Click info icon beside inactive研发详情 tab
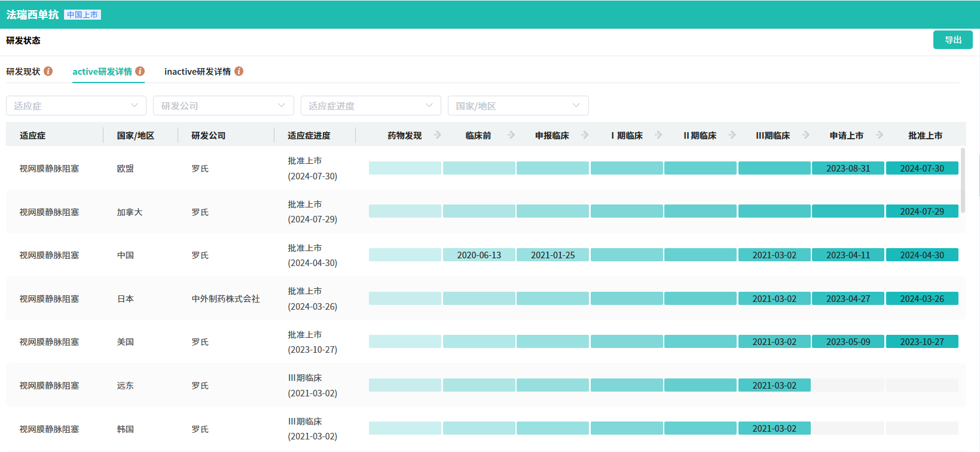 [239, 71]
